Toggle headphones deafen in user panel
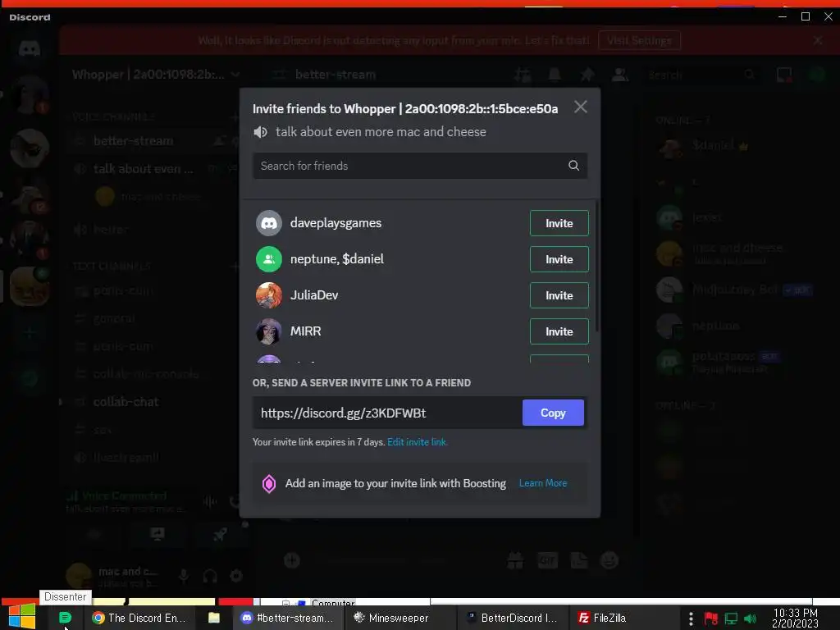Screen dimensions: 840x630 [x=210, y=576]
